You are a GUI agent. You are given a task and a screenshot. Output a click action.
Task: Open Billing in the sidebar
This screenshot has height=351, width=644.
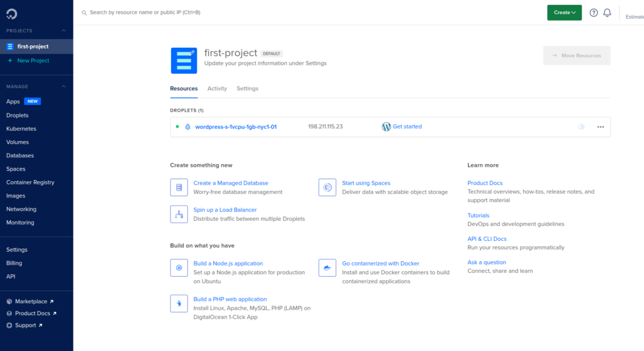(x=14, y=263)
